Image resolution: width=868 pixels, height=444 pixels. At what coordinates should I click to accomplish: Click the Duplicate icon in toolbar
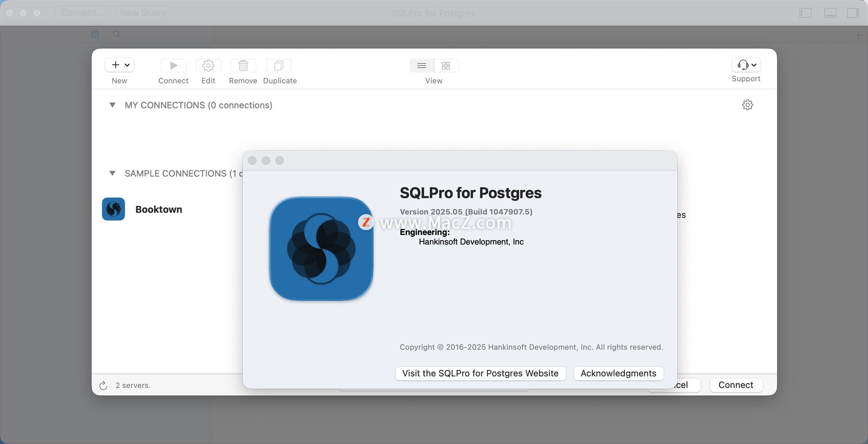pyautogui.click(x=279, y=65)
